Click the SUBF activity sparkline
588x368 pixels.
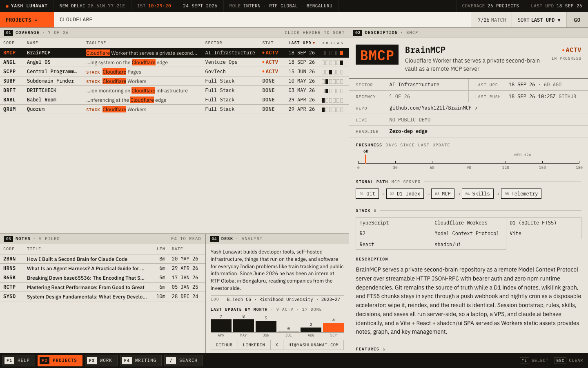click(x=332, y=81)
